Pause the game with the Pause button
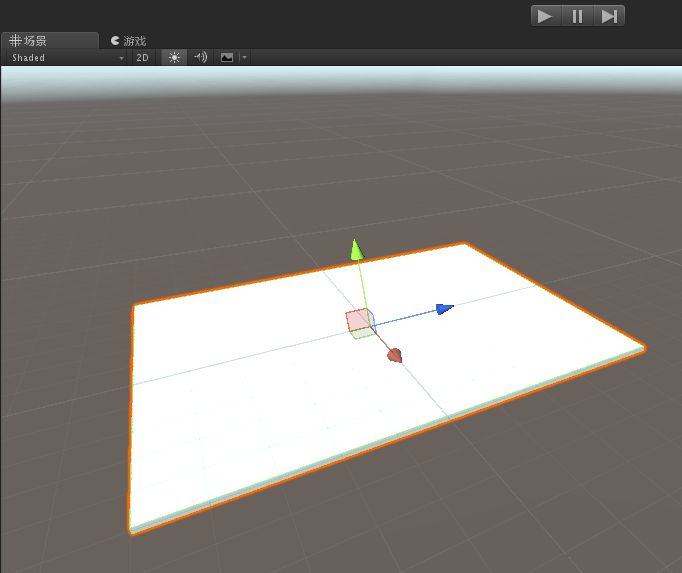This screenshot has height=573, width=682. click(577, 16)
